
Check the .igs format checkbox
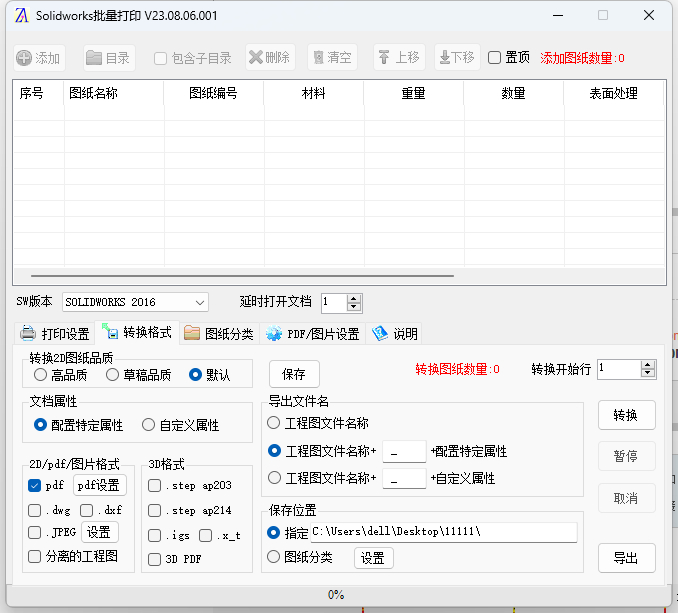(154, 536)
